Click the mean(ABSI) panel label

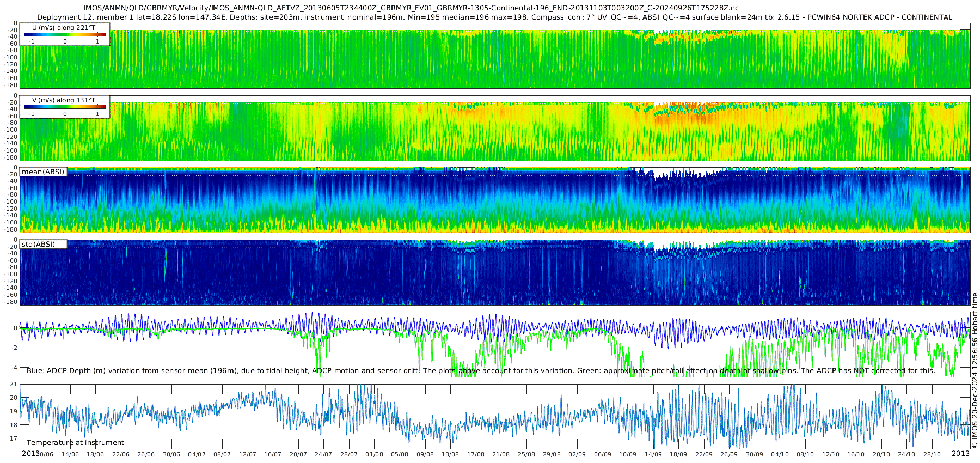[x=43, y=172]
